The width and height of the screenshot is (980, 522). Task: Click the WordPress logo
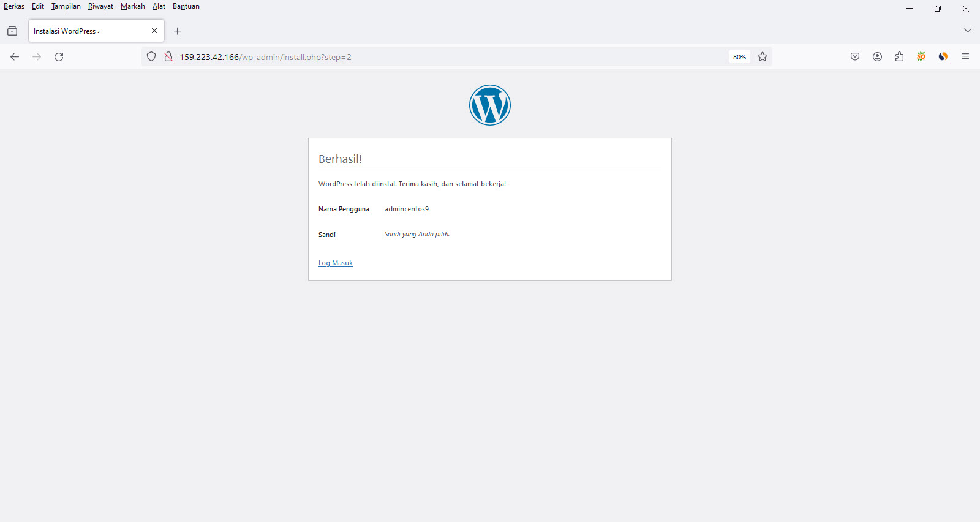coord(490,105)
